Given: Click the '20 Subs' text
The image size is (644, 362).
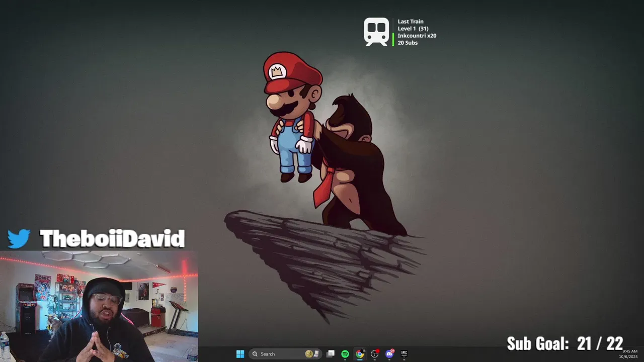Looking at the screenshot, I should tap(408, 43).
